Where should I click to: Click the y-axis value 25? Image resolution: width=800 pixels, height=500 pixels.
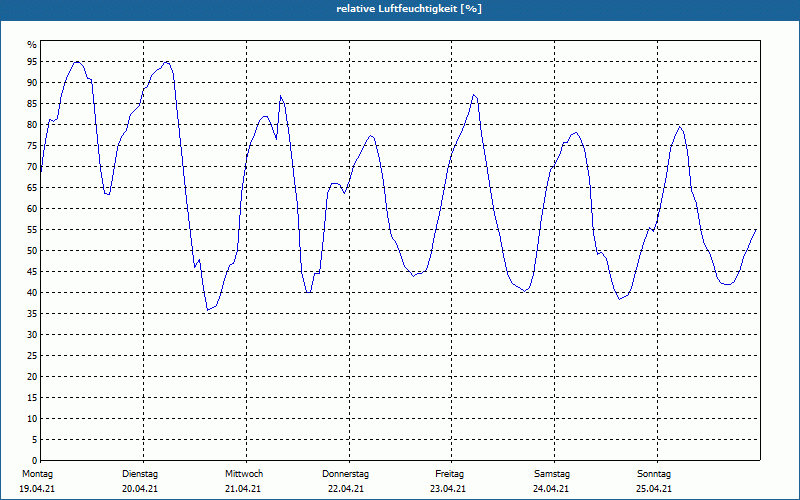[32, 356]
